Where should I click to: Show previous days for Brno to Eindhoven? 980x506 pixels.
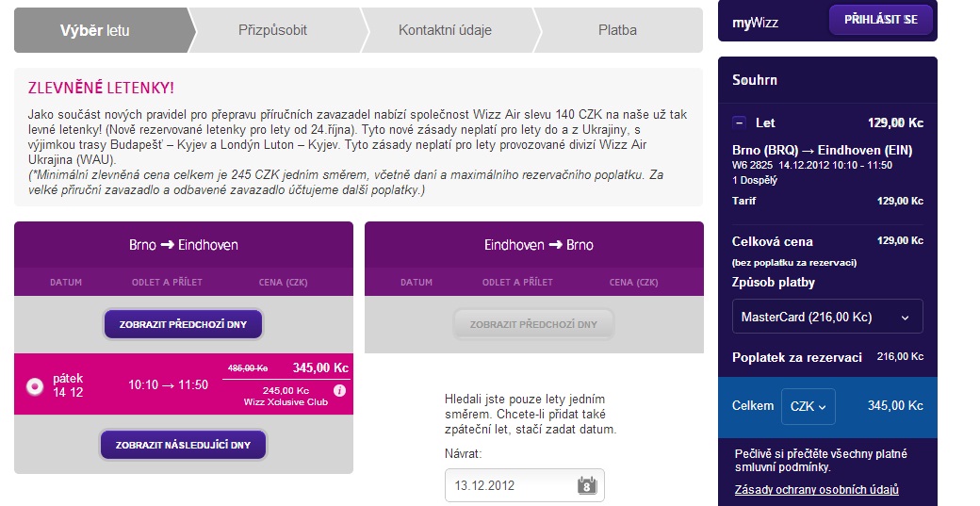[183, 324]
